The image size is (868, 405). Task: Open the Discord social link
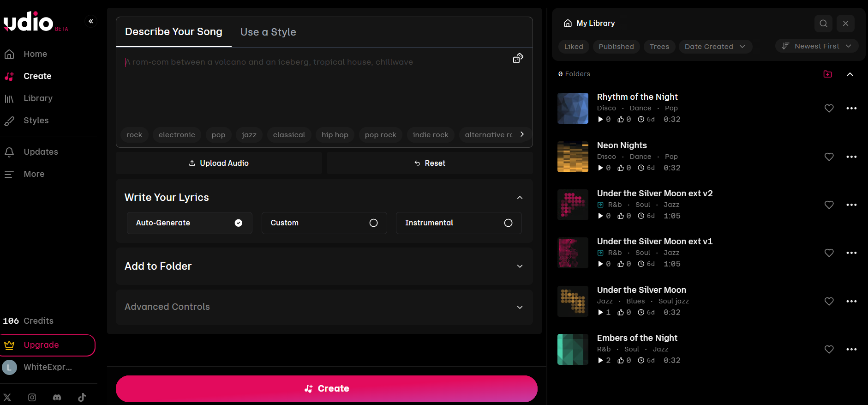coord(57,397)
